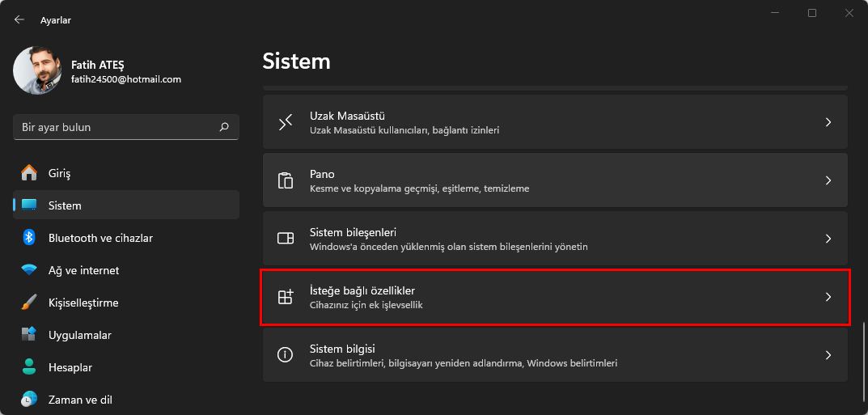Close the Ayarlar window
868x415 pixels.
(x=849, y=13)
